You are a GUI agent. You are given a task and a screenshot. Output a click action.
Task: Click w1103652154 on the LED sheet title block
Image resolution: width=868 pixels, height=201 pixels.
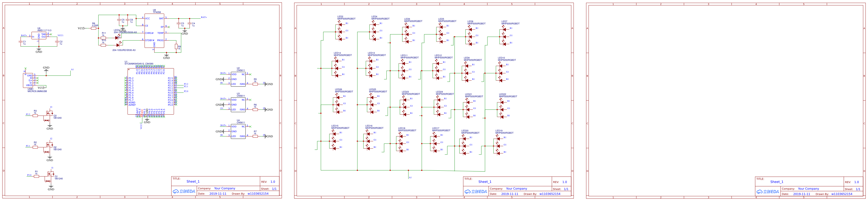tap(550, 194)
